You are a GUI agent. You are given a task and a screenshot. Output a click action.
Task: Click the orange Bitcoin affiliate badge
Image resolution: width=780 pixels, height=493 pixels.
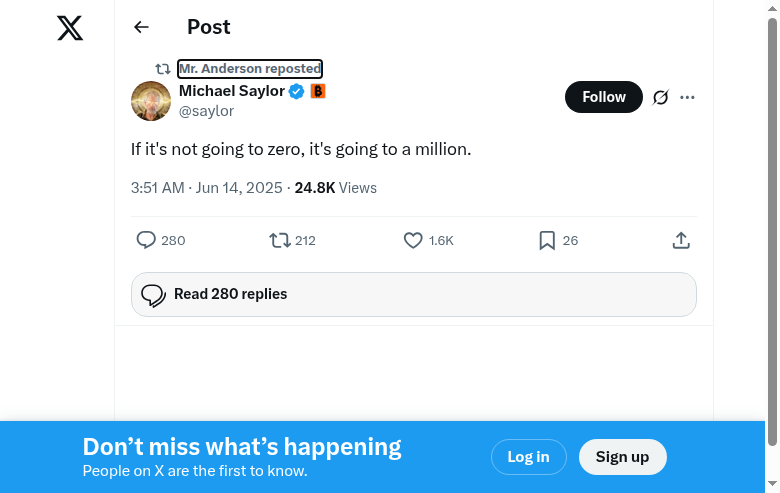(318, 92)
